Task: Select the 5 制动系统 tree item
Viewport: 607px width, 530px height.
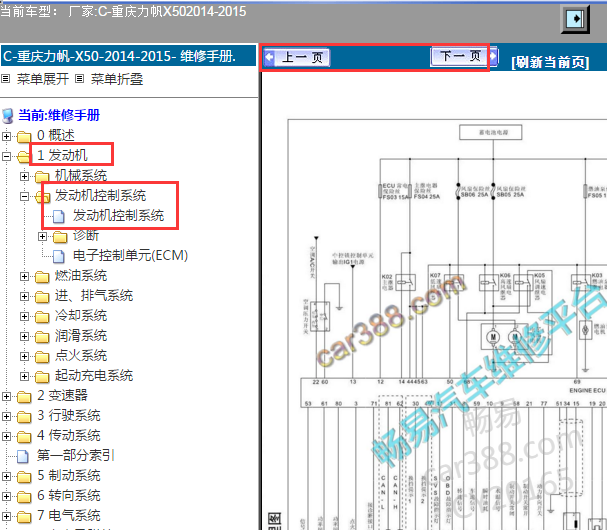Action: point(69,475)
